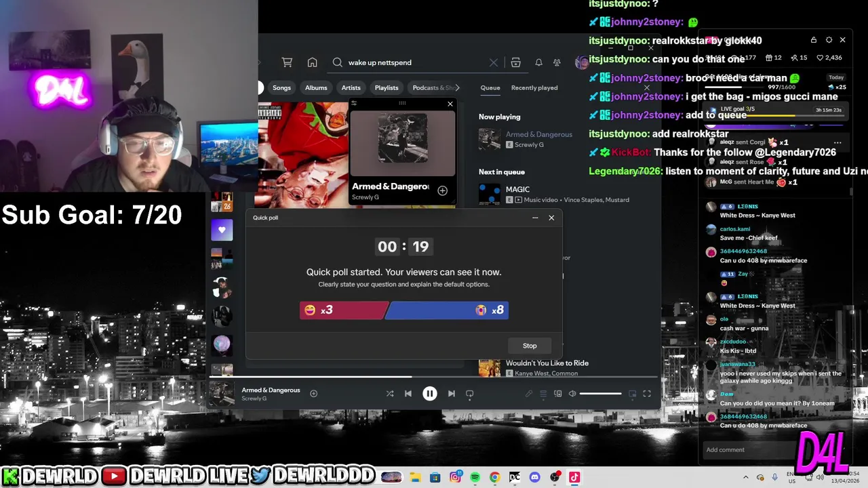Open Google Chrome from the taskbar
Viewport: 868px width, 488px height.
click(x=494, y=477)
